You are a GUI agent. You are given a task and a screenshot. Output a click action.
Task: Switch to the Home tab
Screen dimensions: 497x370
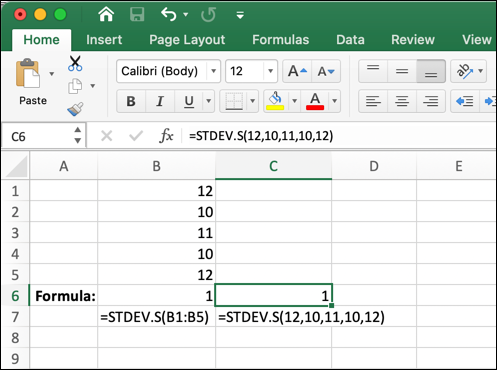pyautogui.click(x=42, y=40)
